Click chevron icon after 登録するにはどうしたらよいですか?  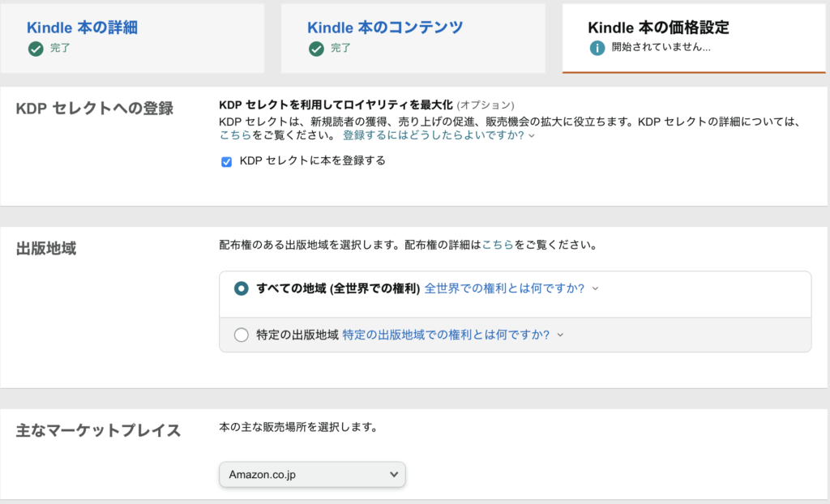point(532,136)
